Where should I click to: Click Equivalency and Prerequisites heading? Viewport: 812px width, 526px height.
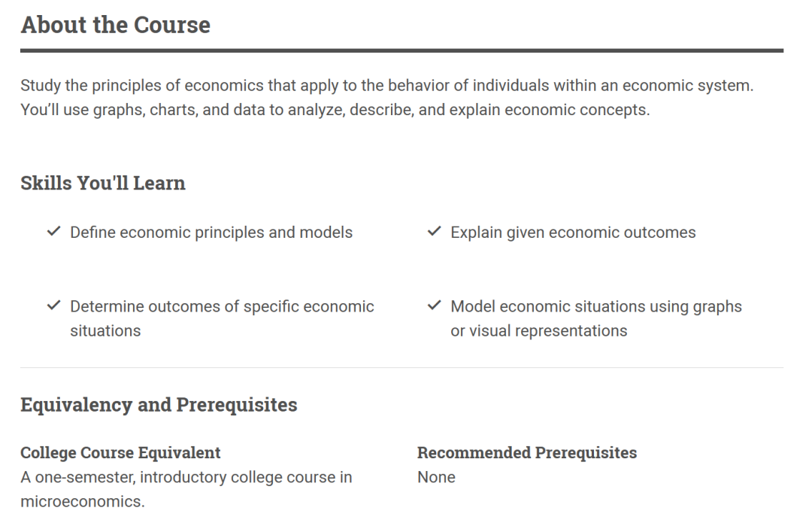(159, 405)
